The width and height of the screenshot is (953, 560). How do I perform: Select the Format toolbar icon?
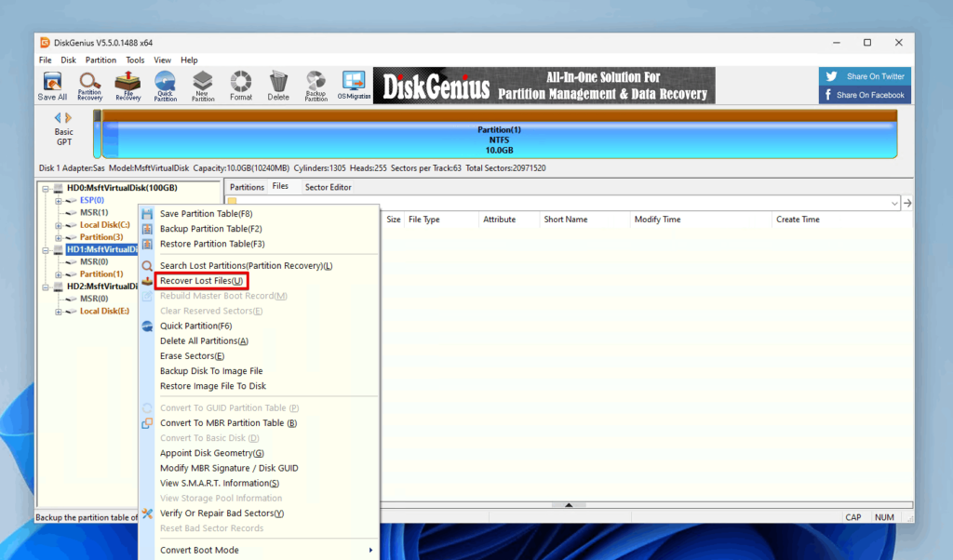click(x=240, y=85)
